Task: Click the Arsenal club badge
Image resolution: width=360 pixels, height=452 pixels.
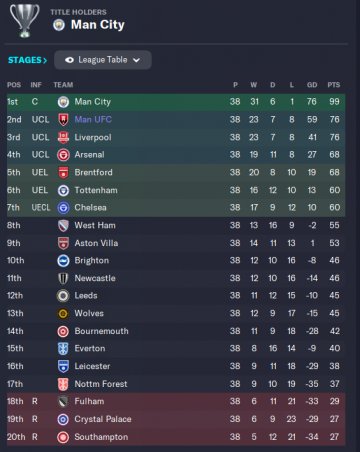Action: (x=63, y=155)
